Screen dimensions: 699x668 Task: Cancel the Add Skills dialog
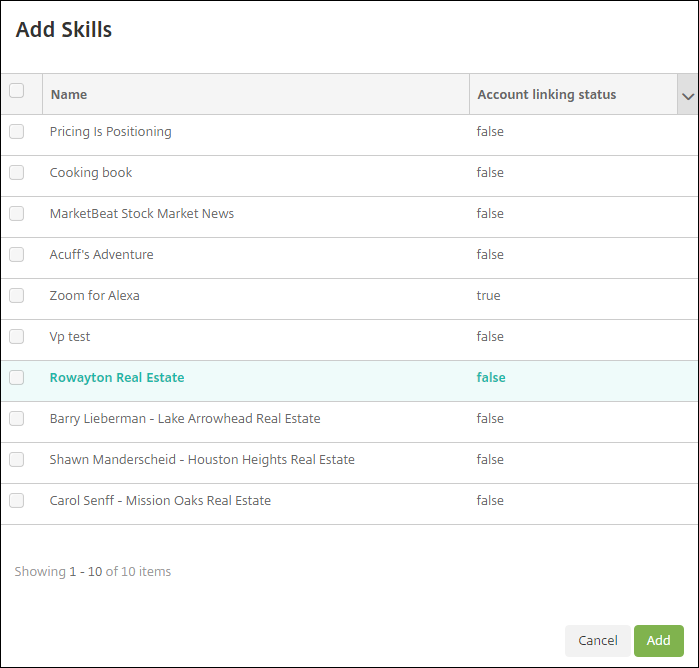598,641
